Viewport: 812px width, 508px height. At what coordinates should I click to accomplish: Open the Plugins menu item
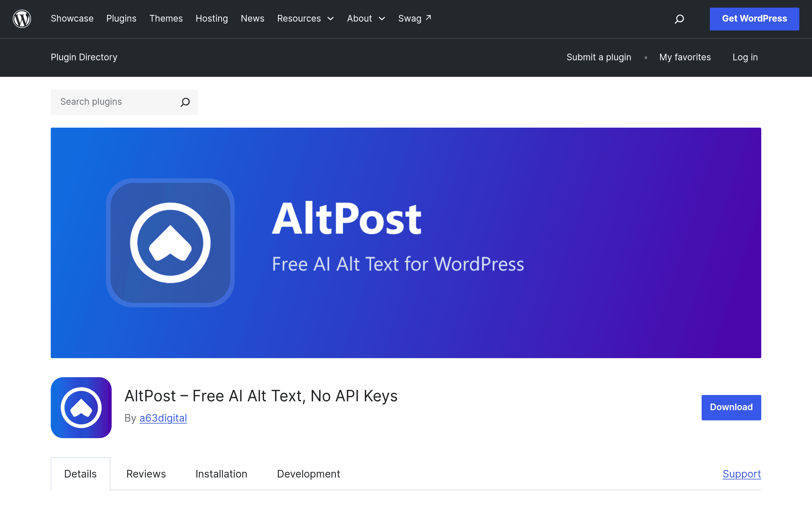pos(121,18)
